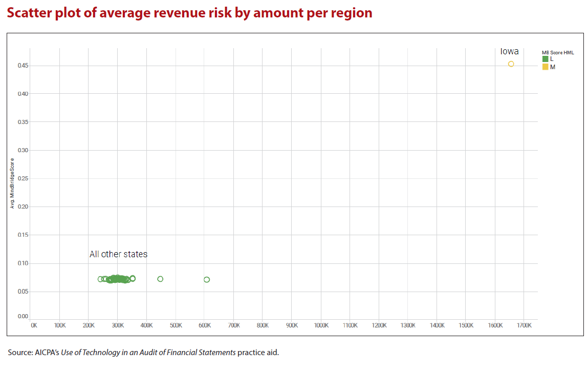588x371 pixels.
Task: Click the 'All other states' annotation
Action: tap(118, 254)
